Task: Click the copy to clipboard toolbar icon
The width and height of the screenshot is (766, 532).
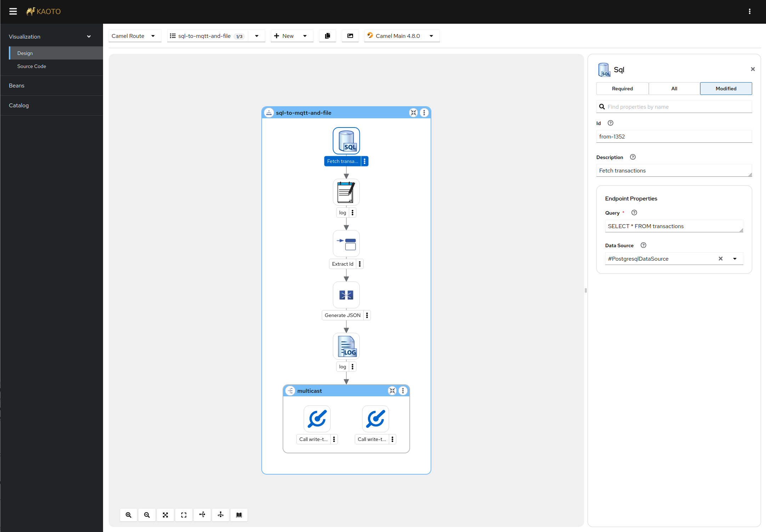Action: point(327,36)
